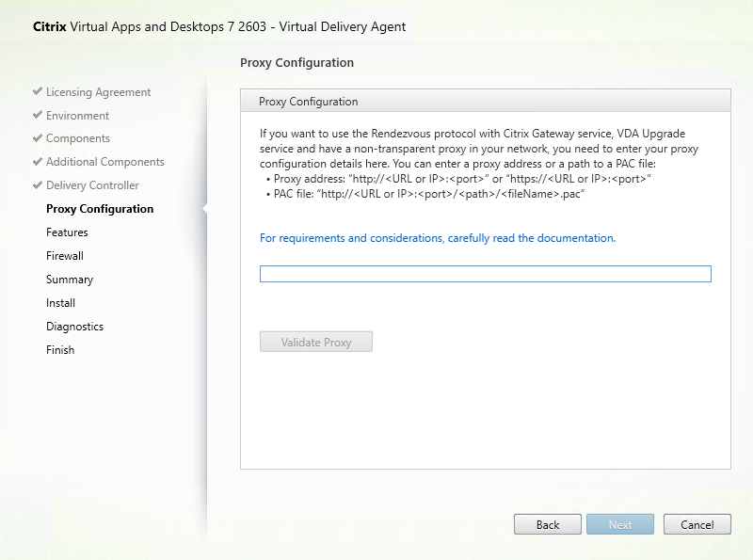This screenshot has width=753, height=560.
Task: Go to the Environment step
Action: coord(77,116)
